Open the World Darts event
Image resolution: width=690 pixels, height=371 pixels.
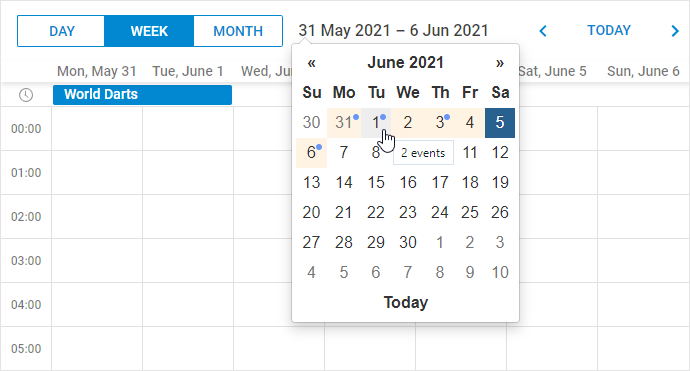click(142, 95)
